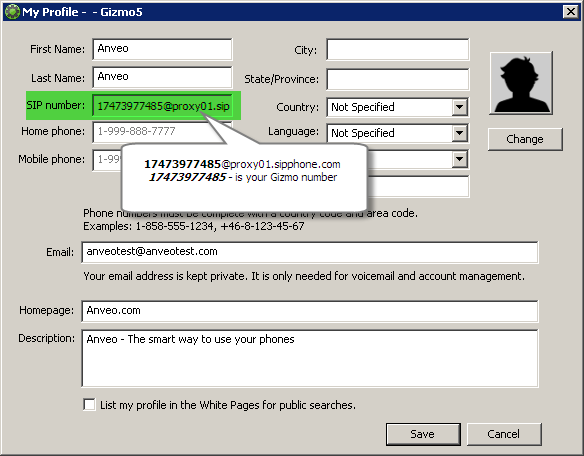Click the 'Email:' label
This screenshot has width=584, height=456.
click(60, 252)
